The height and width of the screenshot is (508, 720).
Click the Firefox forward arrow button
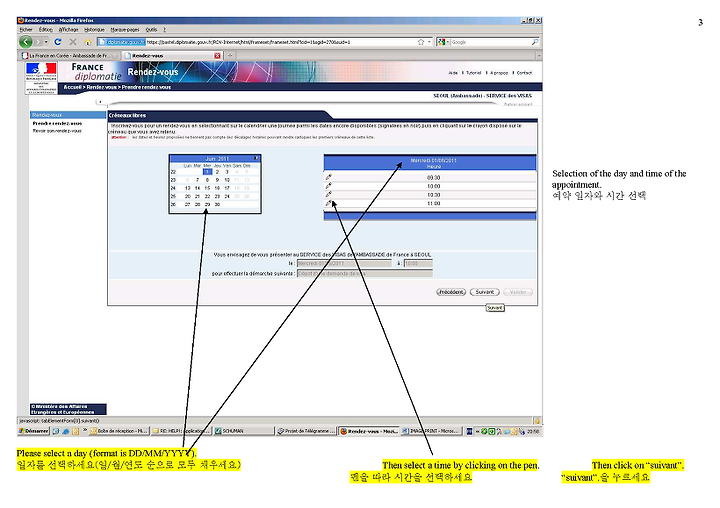pos(39,42)
